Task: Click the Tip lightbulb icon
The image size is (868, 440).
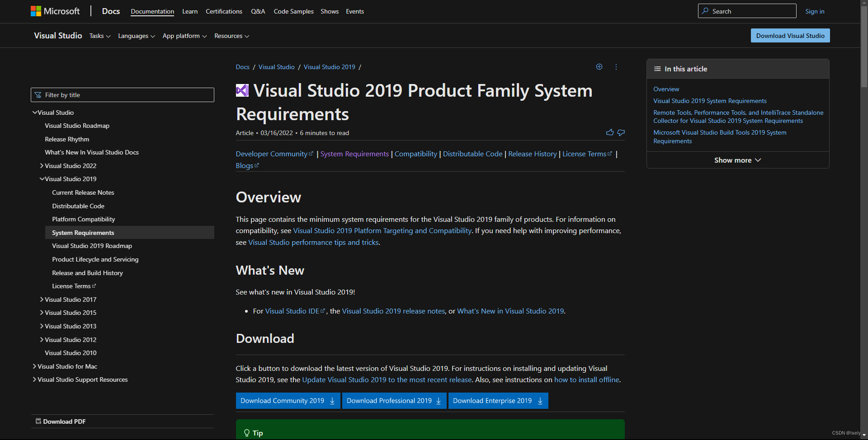Action: tap(247, 433)
